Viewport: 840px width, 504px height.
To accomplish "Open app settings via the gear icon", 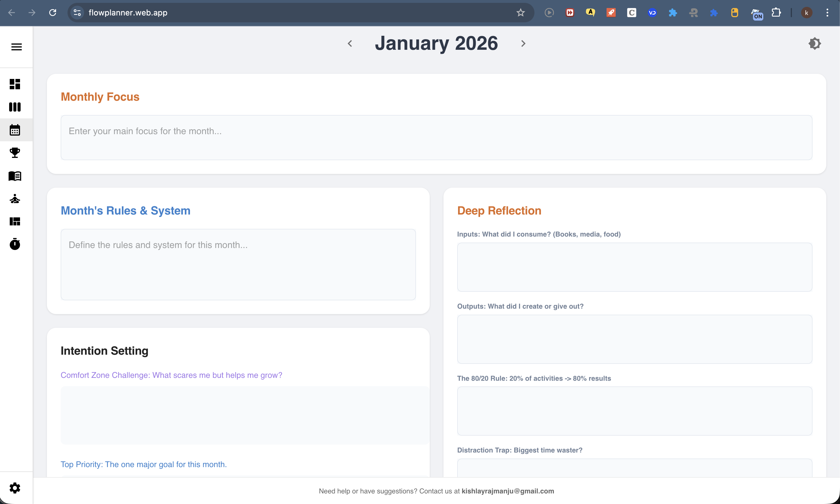I will click(x=15, y=488).
